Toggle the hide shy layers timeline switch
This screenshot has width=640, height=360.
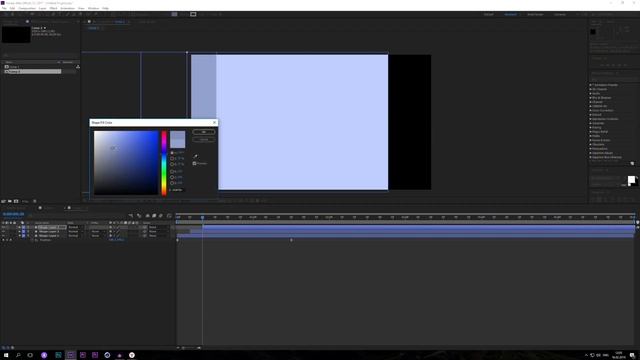click(x=147, y=216)
